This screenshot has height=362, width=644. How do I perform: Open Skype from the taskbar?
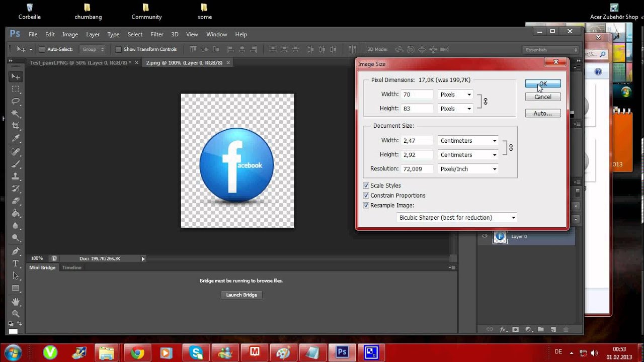coord(196,353)
